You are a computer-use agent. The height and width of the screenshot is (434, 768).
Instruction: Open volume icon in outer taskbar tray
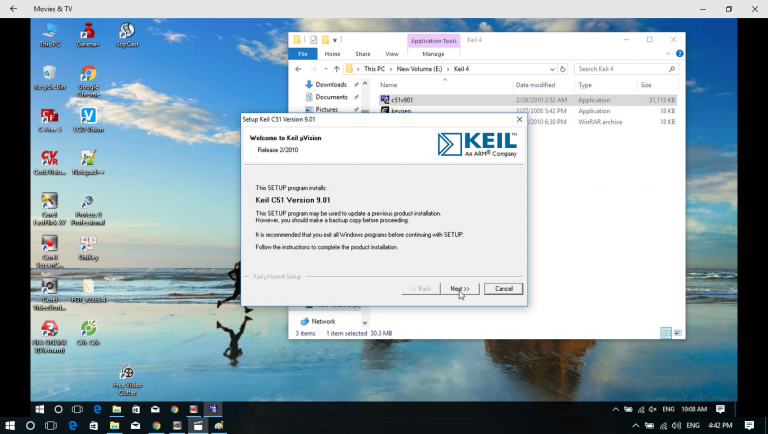click(x=676, y=426)
